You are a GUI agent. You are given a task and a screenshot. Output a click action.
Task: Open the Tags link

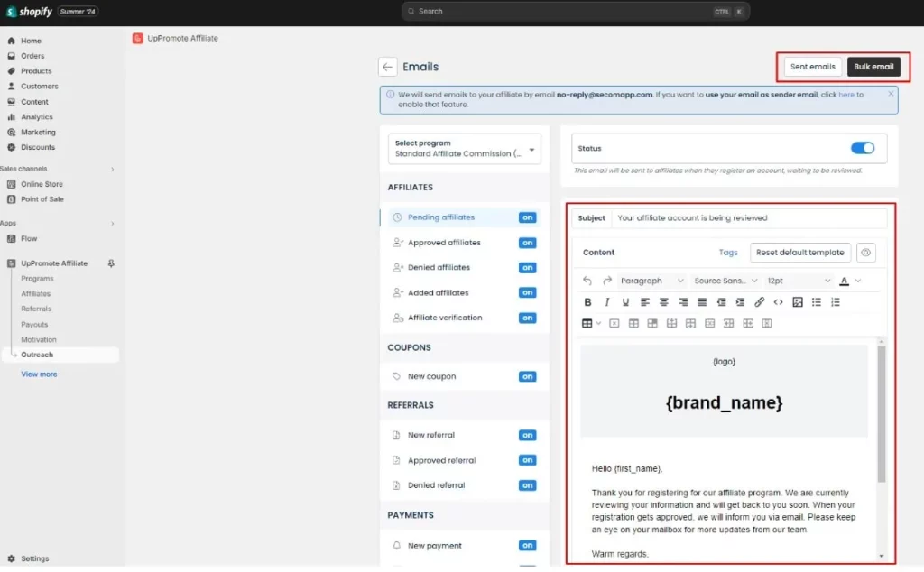pos(728,253)
